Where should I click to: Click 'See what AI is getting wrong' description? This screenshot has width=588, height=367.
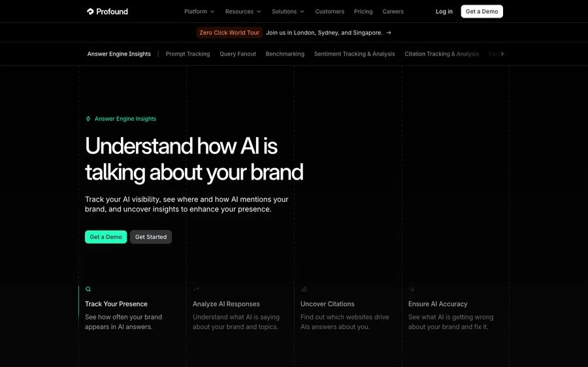click(451, 322)
